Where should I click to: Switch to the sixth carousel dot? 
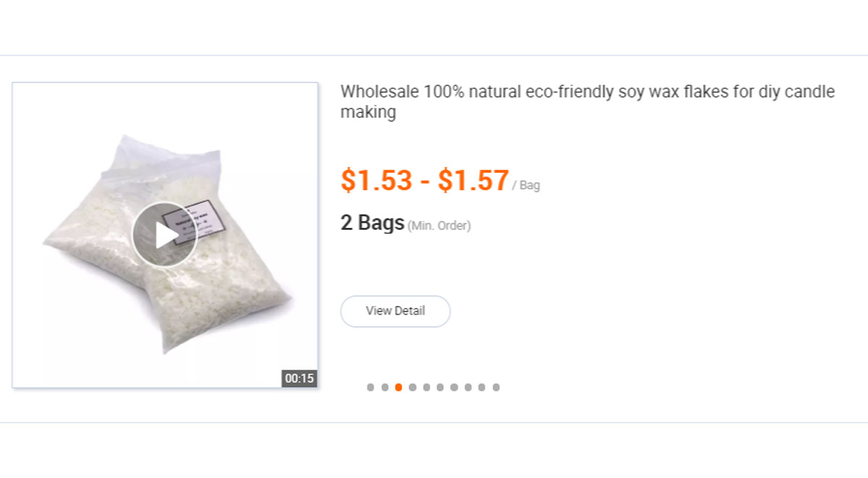pyautogui.click(x=441, y=388)
